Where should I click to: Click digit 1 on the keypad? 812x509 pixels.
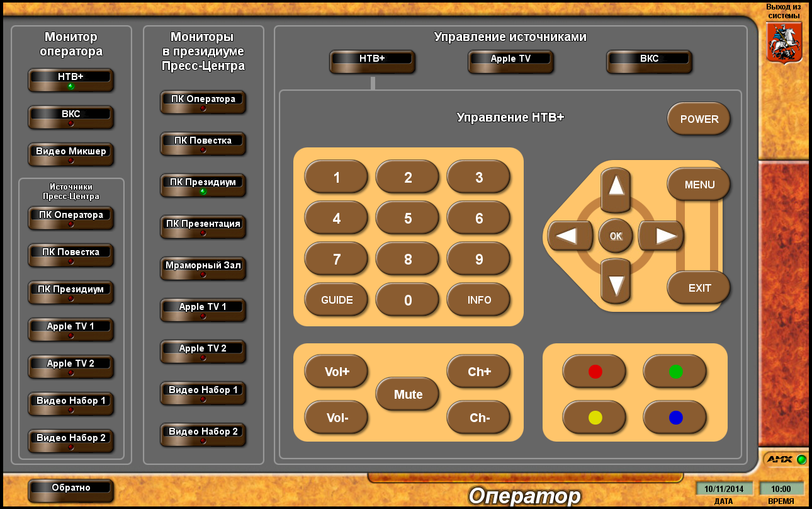pos(336,177)
